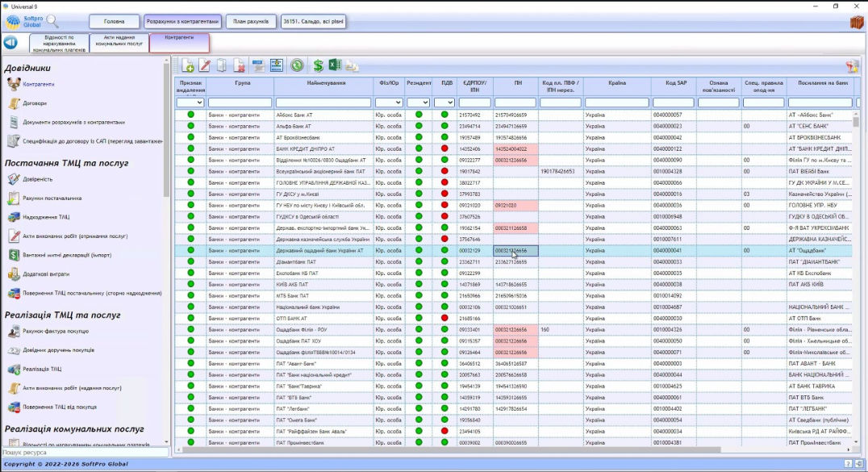Open Довідник доручень покупців
Image resolution: width=868 pixels, height=472 pixels.
(58, 350)
